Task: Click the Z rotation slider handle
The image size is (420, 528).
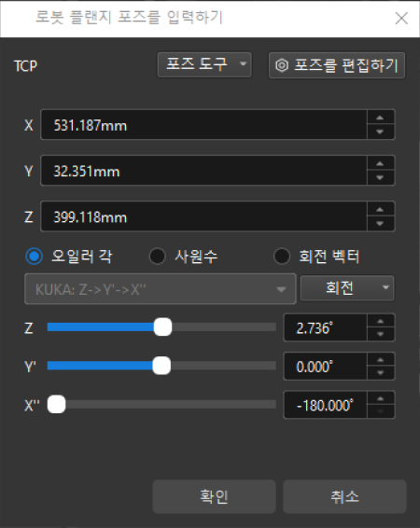Action: 162,327
